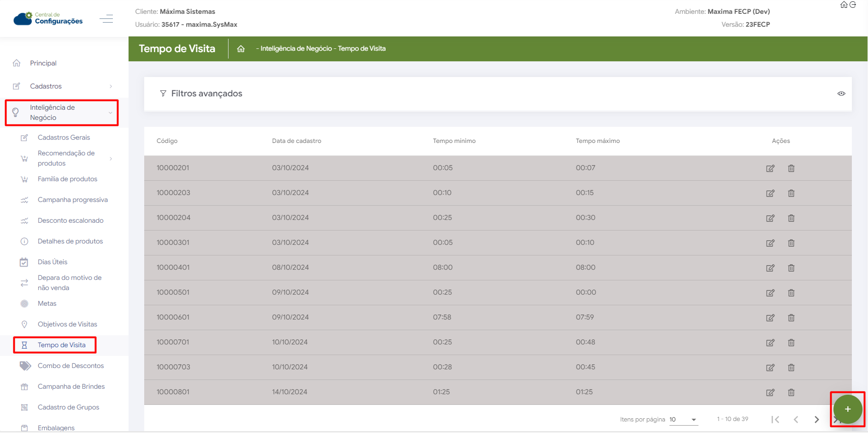Open Combo de Descontos page
The width and height of the screenshot is (868, 433).
tap(70, 366)
